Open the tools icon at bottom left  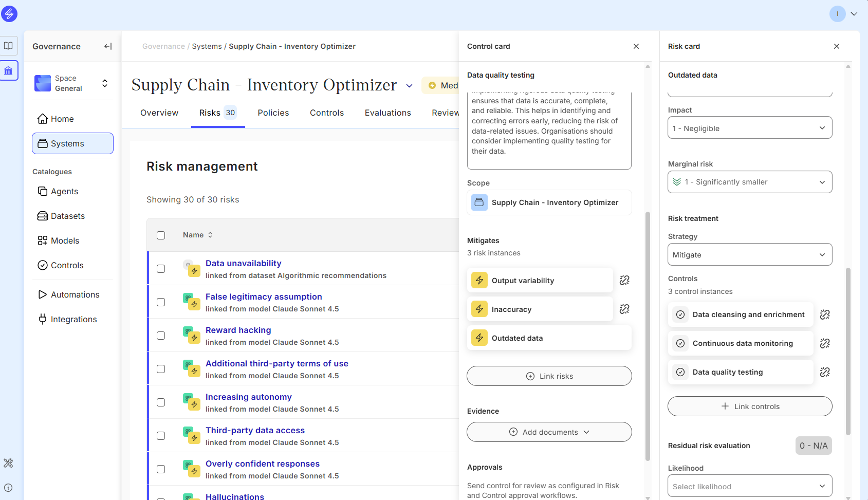(x=8, y=463)
